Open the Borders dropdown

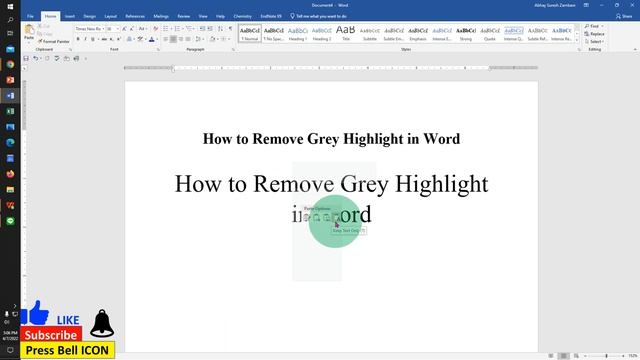pos(229,39)
